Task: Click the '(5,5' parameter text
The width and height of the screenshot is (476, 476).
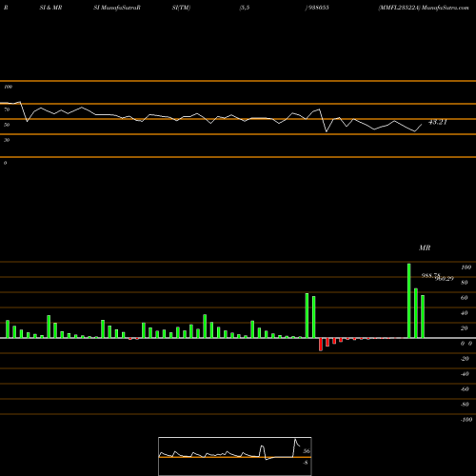Action: click(x=245, y=8)
